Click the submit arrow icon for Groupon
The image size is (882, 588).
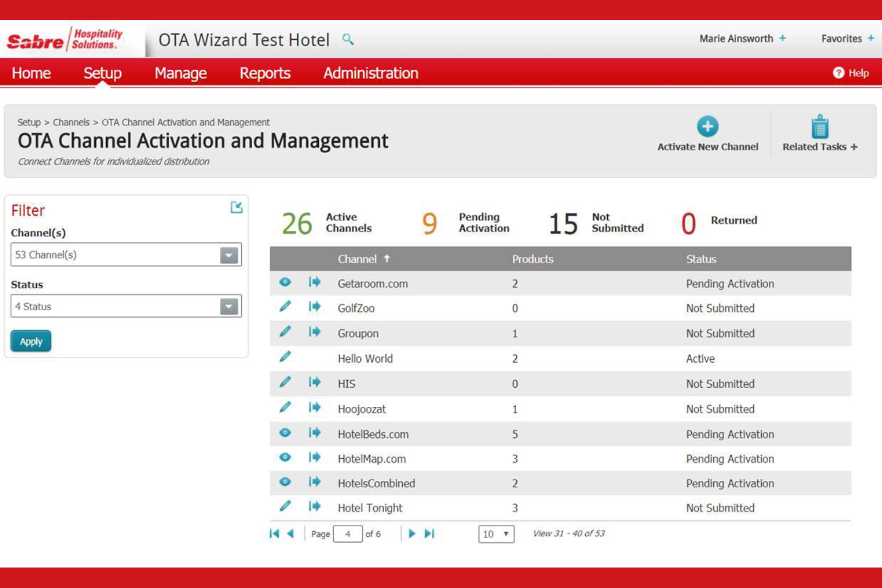tap(315, 332)
